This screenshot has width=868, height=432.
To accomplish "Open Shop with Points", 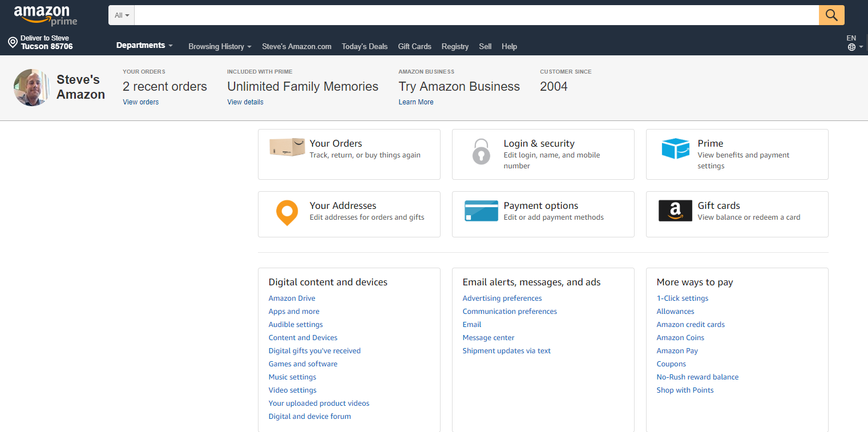I will [685, 390].
